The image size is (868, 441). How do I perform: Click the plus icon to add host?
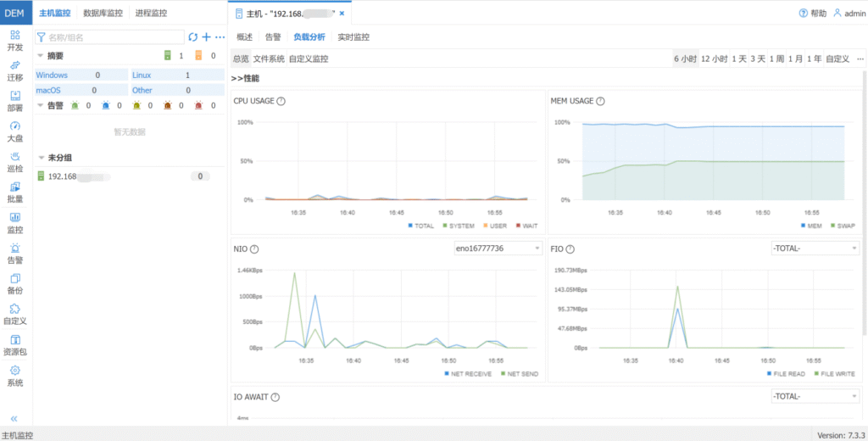coord(206,37)
